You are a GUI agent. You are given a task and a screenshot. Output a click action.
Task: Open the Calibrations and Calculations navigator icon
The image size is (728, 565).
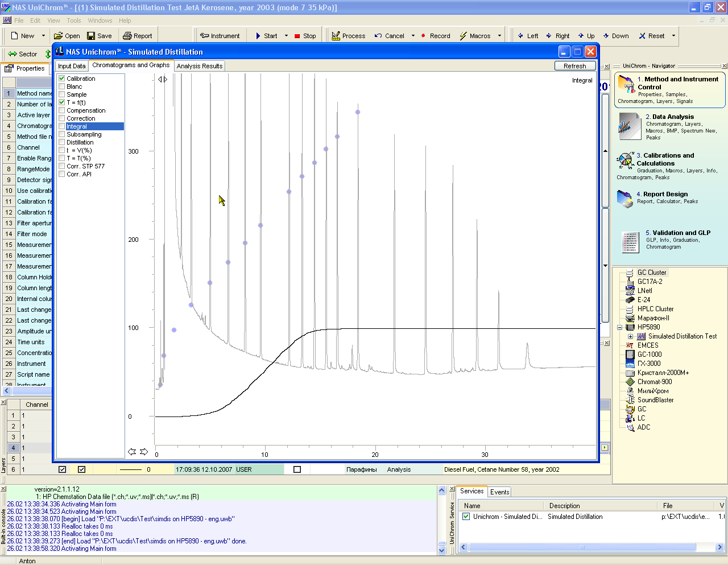click(626, 161)
